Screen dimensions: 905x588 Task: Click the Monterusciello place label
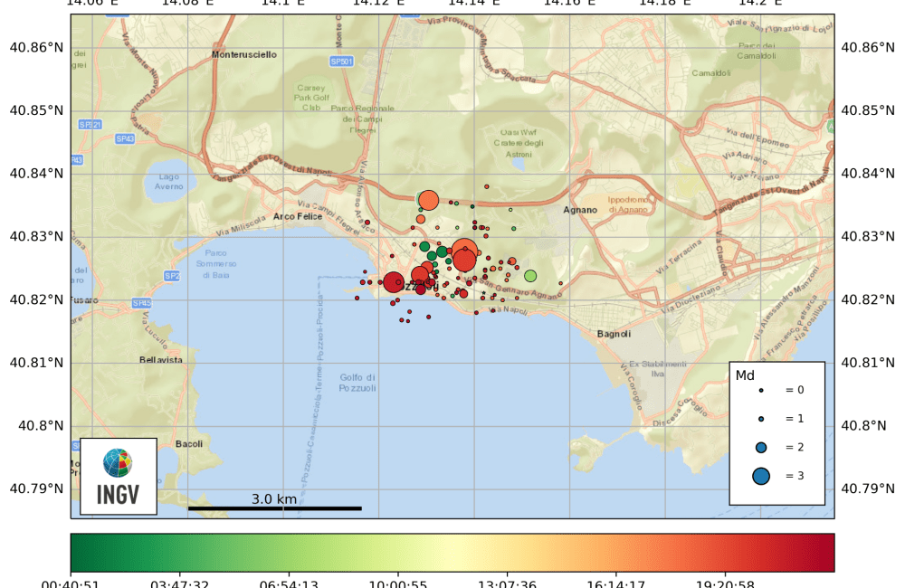246,53
